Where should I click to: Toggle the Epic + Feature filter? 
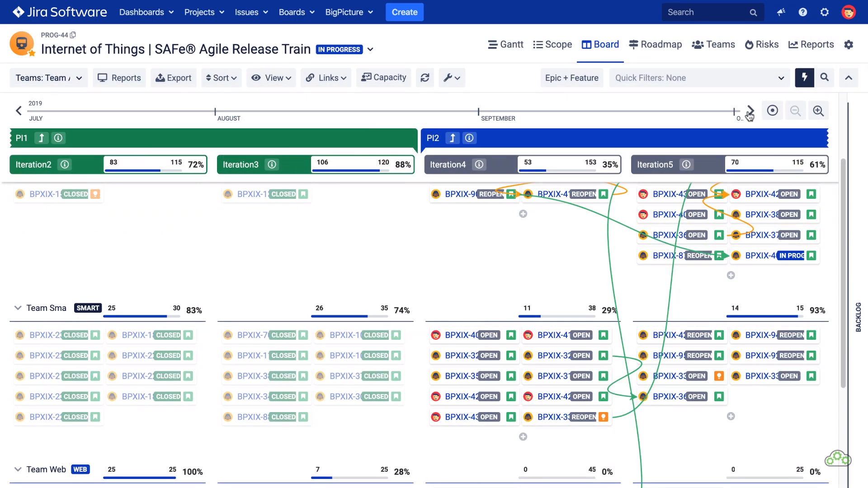pos(571,77)
